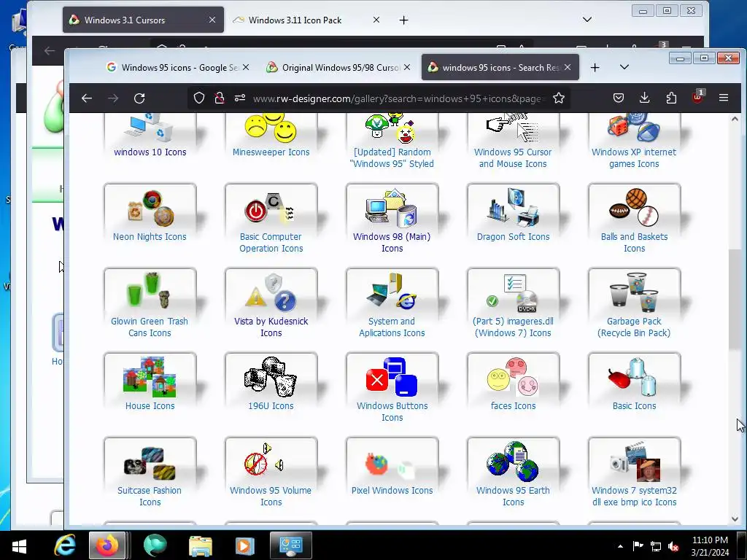The width and height of the screenshot is (747, 560).
Task: Bookmark this page with the star icon
Action: pyautogui.click(x=558, y=98)
